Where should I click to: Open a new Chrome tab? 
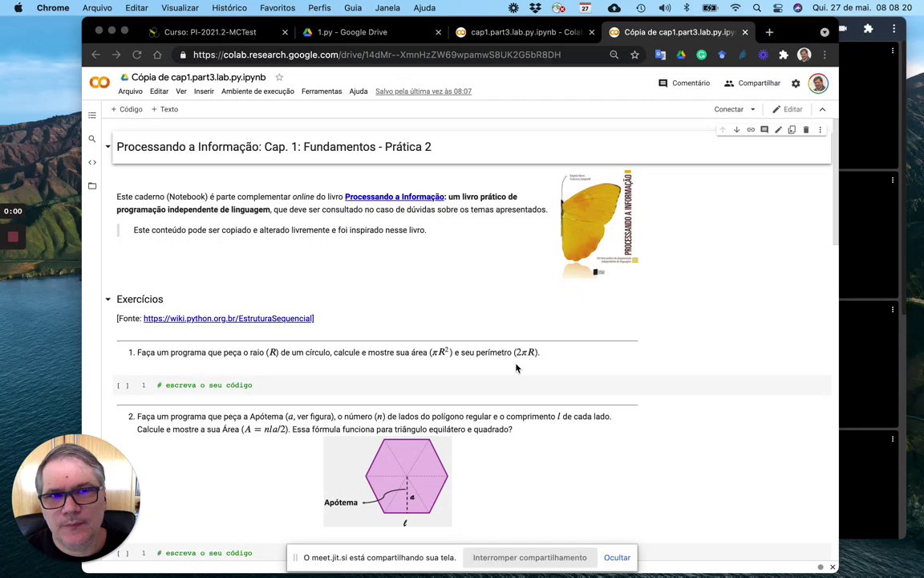tap(769, 32)
